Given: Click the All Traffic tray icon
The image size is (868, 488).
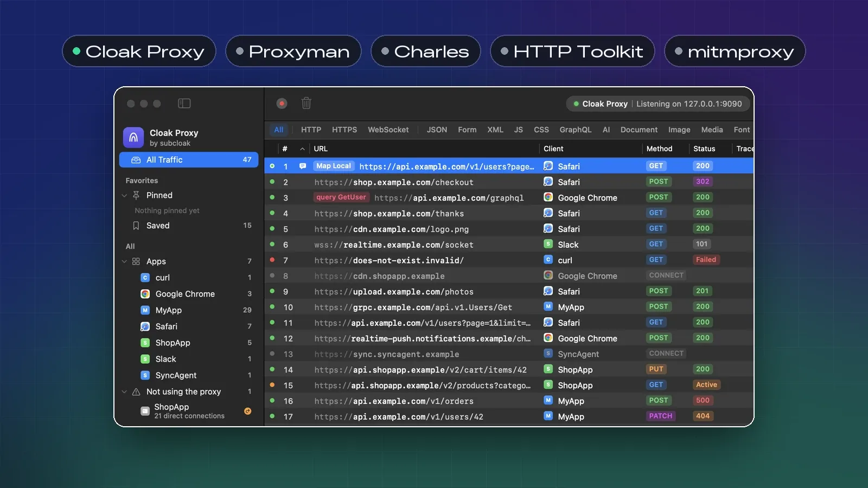Looking at the screenshot, I should pos(136,159).
